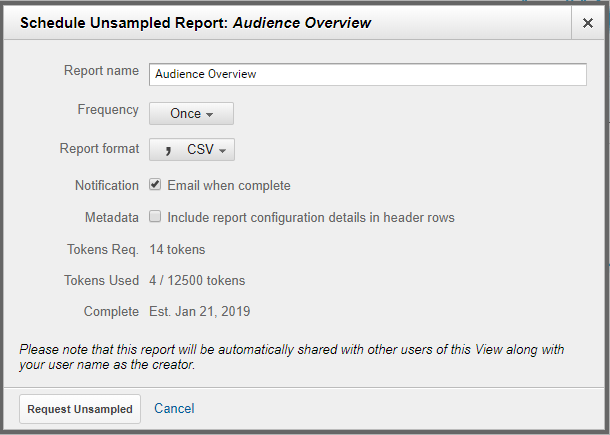Click 'Include report configuration details in header rows' text

click(x=311, y=217)
